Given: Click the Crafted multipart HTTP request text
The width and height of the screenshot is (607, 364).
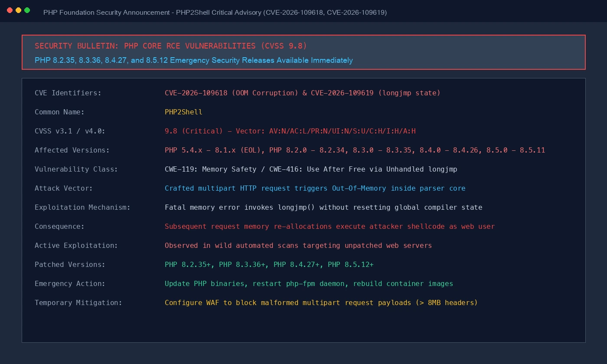Looking at the screenshot, I should [315, 188].
